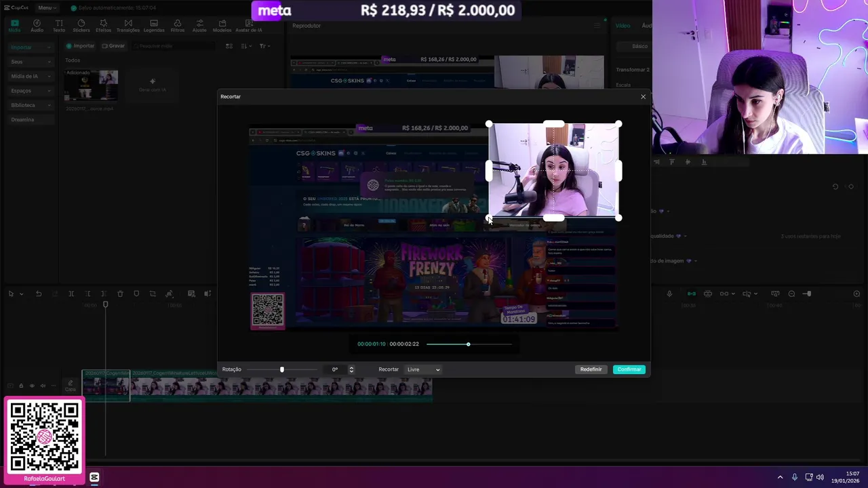The width and height of the screenshot is (868, 488).
Task: Click the top-left crop corner handle
Action: (x=489, y=124)
